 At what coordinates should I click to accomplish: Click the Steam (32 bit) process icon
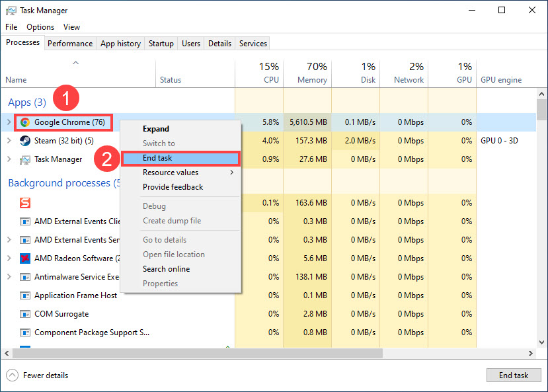tap(23, 141)
